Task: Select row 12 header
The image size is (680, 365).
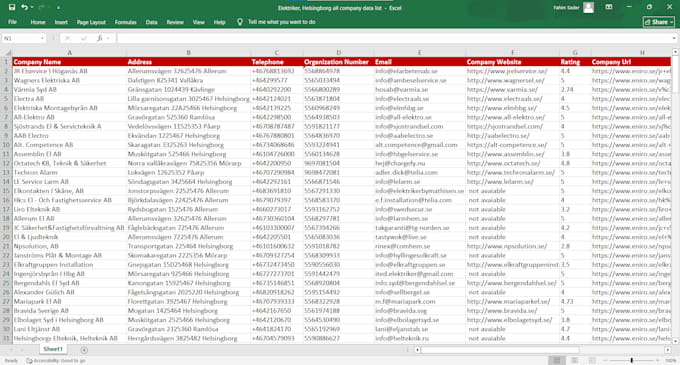Action: click(x=6, y=163)
